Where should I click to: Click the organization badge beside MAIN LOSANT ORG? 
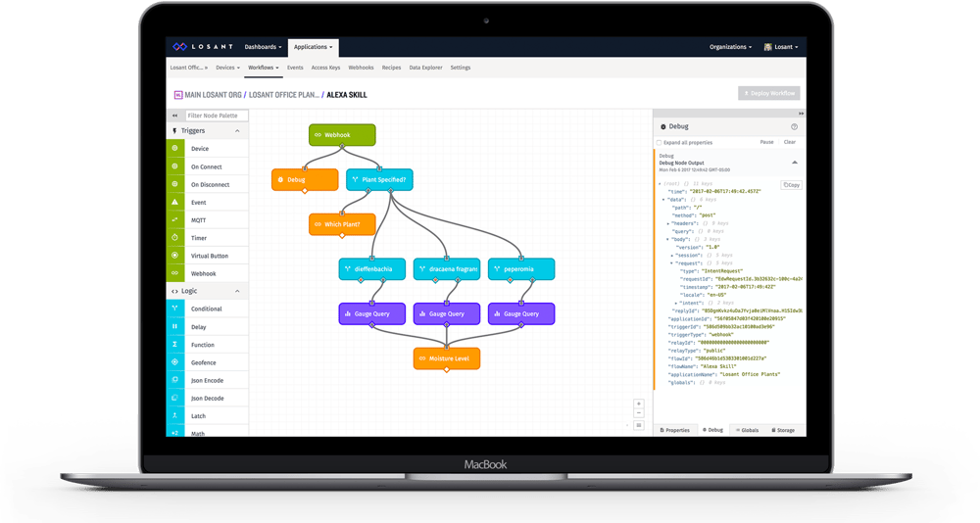178,95
